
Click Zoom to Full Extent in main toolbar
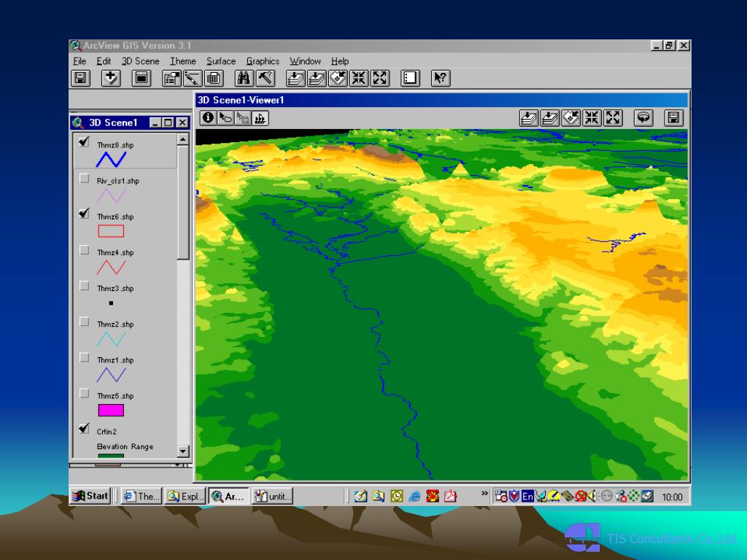[295, 78]
